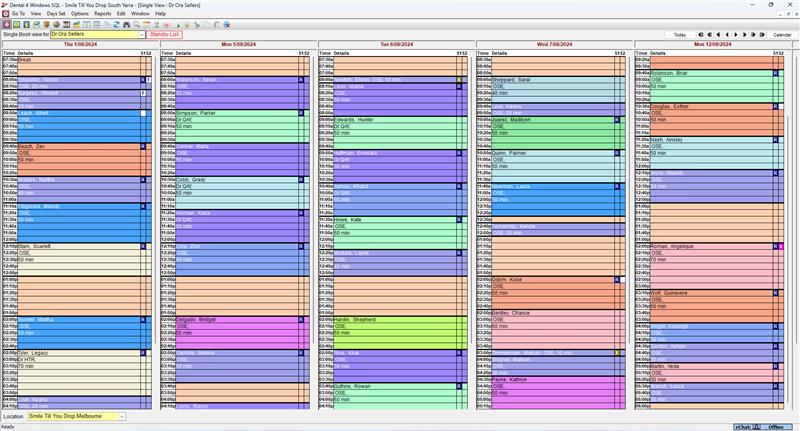Image resolution: width=800 pixels, height=431 pixels.
Task: Click the gray pencil edit toolbar icon
Action: (107, 24)
